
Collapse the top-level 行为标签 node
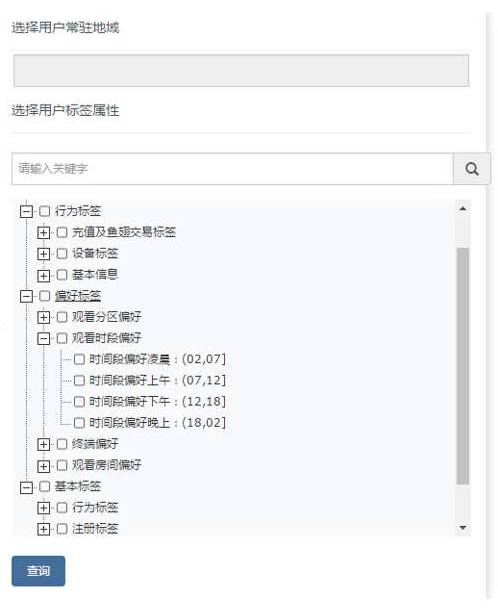pos(26,212)
